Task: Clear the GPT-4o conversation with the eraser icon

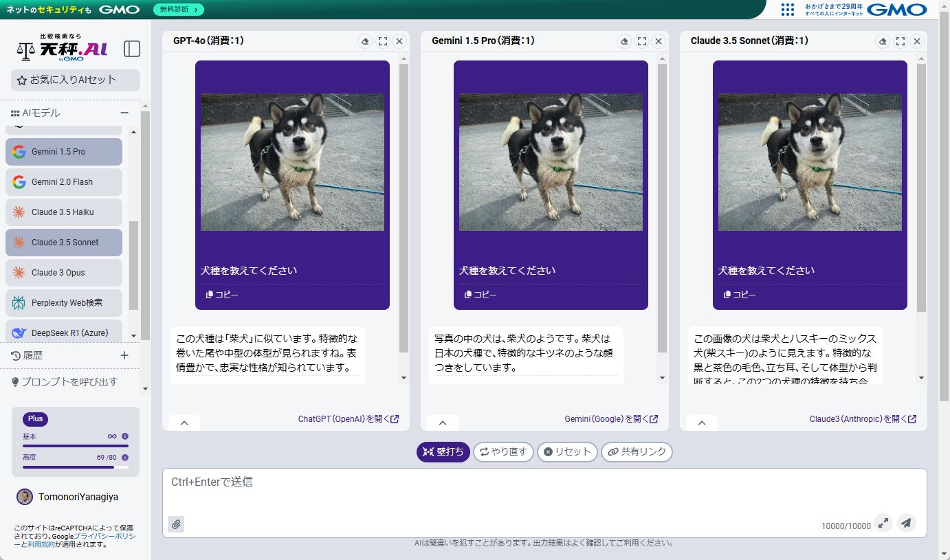Action: [x=365, y=41]
